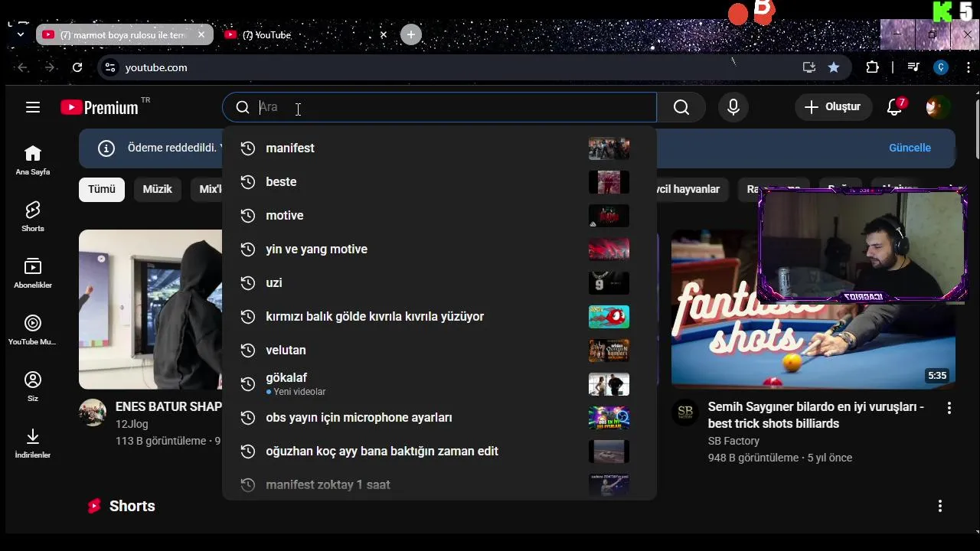Select the Müzik filter chip
980x551 pixels.
[158, 189]
